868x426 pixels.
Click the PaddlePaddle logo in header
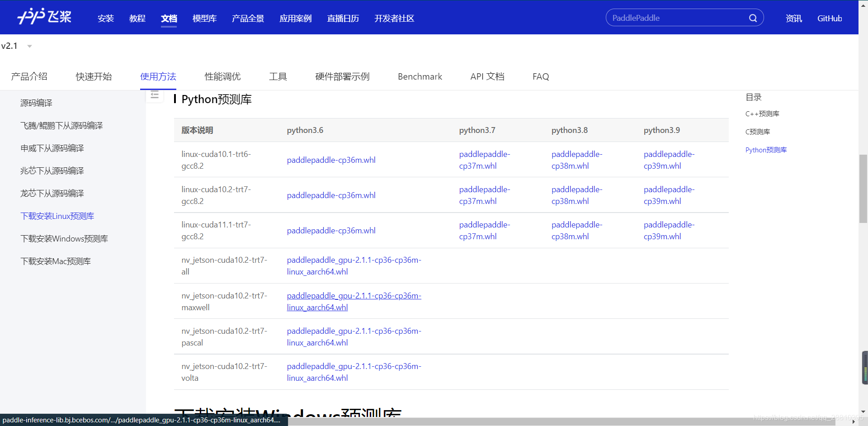pos(44,17)
